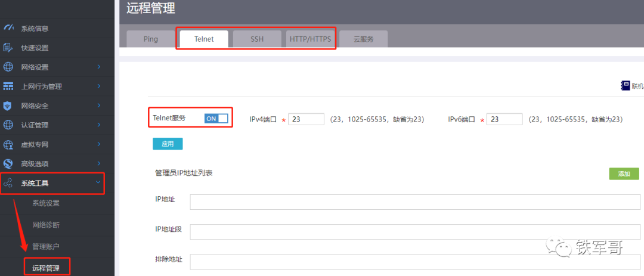The image size is (644, 276).
Task: Click the IPv4端口 input field
Action: coord(306,119)
